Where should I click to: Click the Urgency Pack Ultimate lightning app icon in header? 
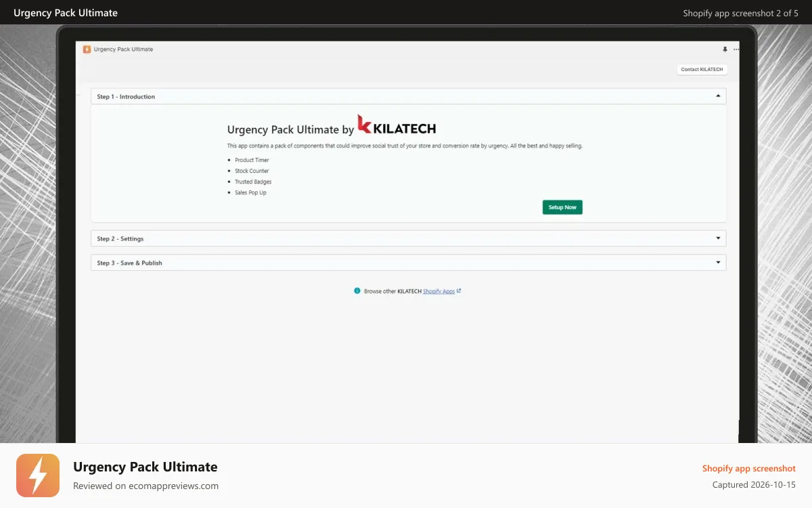point(87,49)
